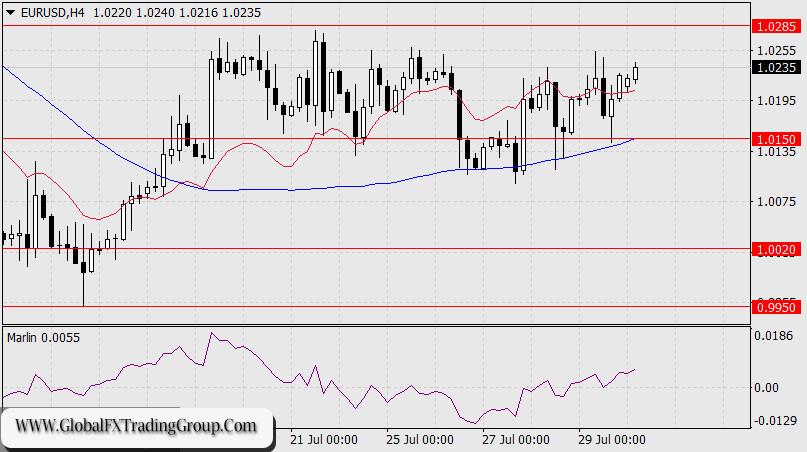
Task: Click the 29 Jul 00:00 time label
Action: [611, 440]
